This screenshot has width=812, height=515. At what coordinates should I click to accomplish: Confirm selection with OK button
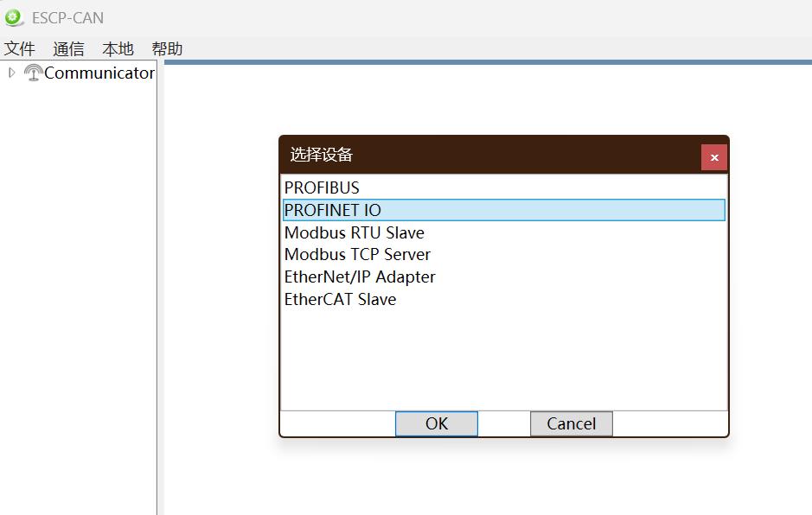pos(437,423)
